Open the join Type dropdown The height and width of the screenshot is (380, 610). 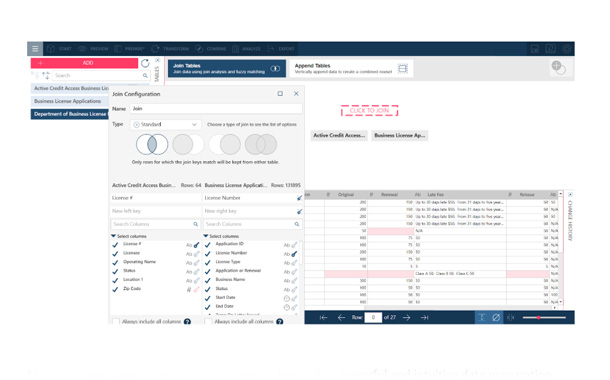point(166,124)
